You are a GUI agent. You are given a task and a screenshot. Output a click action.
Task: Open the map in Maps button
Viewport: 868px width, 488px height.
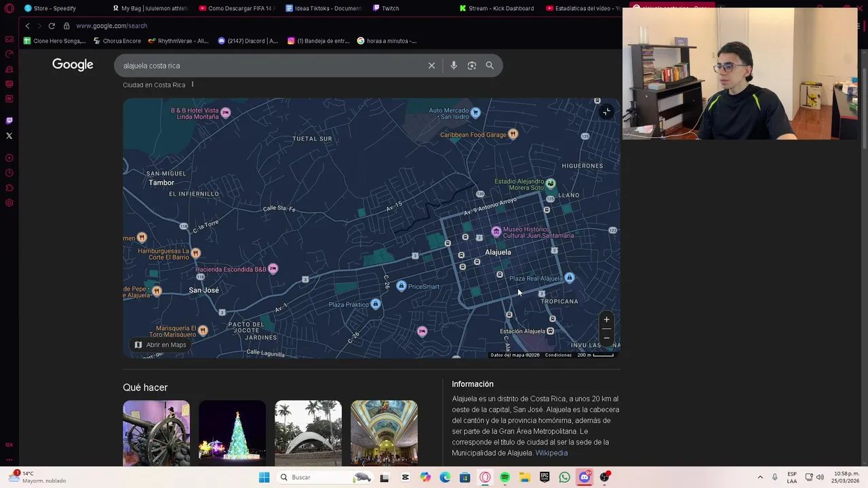click(x=160, y=345)
